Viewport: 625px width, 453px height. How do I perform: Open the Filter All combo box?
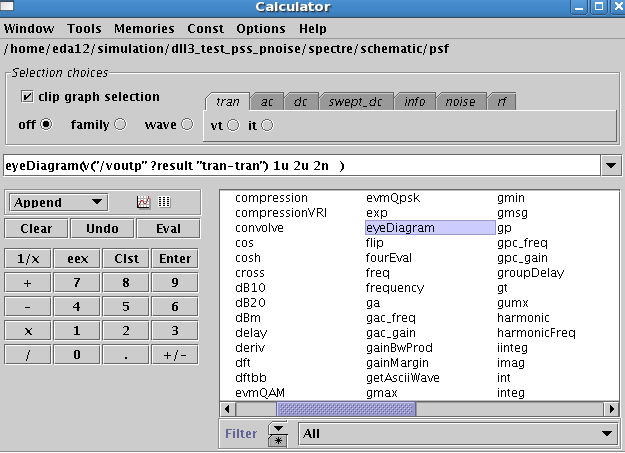coord(458,433)
